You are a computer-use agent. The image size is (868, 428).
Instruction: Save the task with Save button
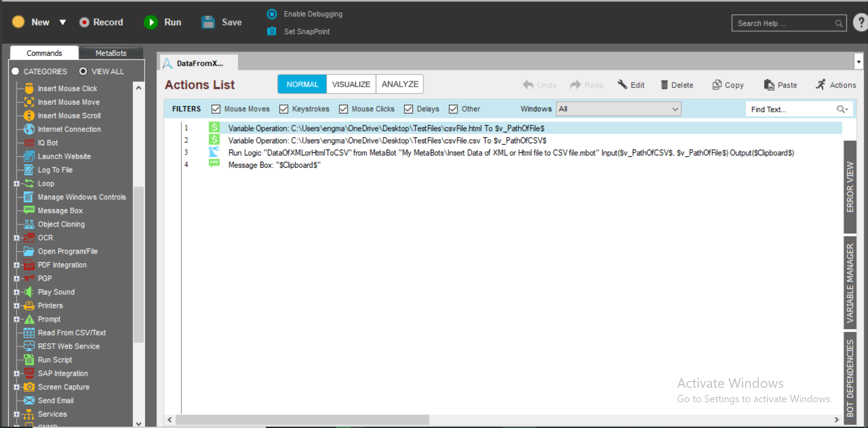222,22
